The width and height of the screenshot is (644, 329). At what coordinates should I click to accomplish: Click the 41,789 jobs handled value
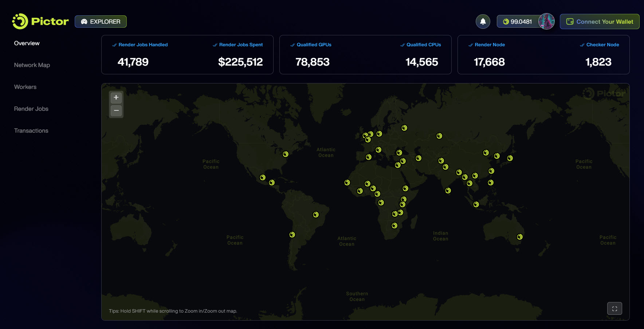[133, 62]
